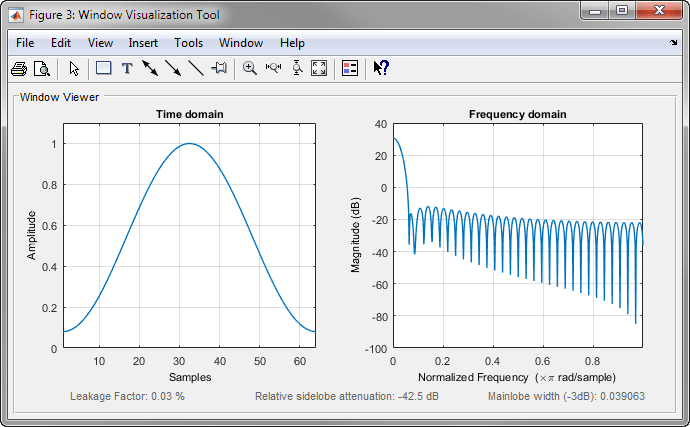The height and width of the screenshot is (427, 690).
Task: Click the 'Time domain' plot title
Action: [x=190, y=114]
